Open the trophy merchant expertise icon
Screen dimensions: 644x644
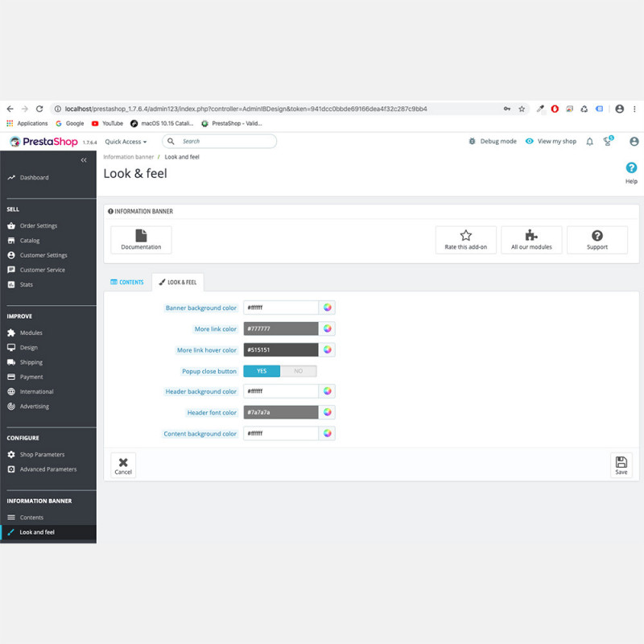coord(608,141)
